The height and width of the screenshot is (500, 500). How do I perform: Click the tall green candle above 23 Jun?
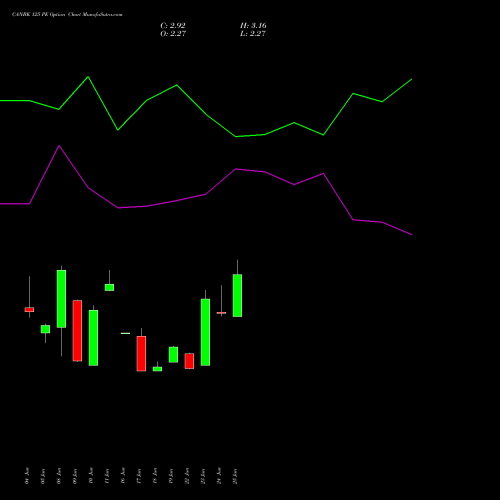click(x=205, y=332)
